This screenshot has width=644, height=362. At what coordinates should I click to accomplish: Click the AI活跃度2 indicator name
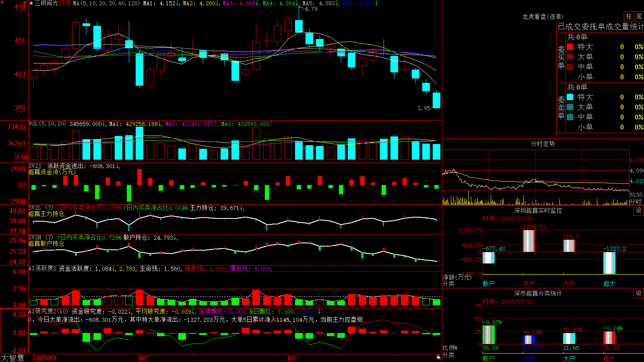(x=43, y=268)
